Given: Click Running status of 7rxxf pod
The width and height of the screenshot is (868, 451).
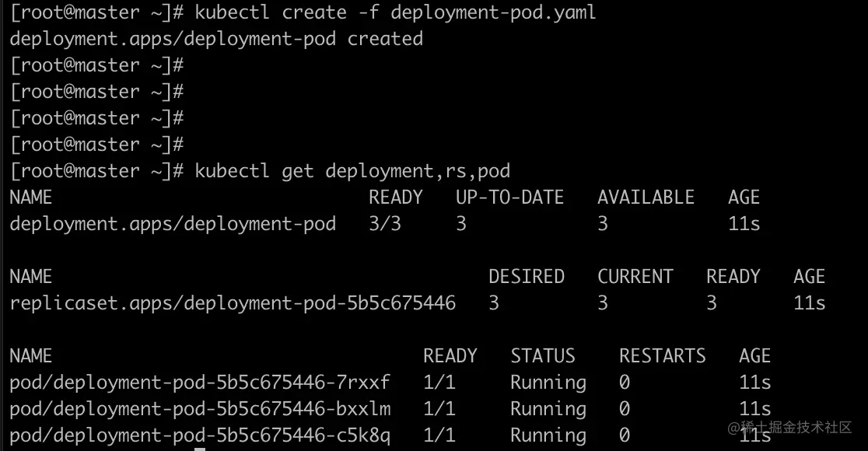Looking at the screenshot, I should point(548,383).
